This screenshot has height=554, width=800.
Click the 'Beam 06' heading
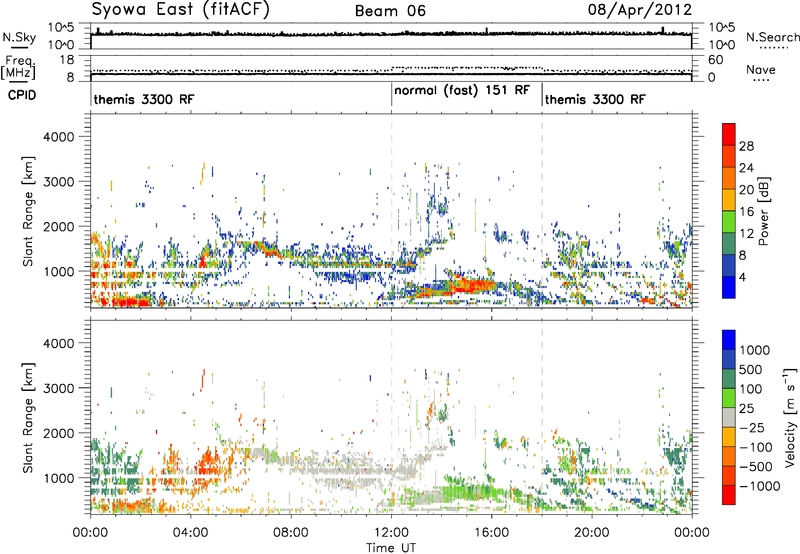pos(390,11)
